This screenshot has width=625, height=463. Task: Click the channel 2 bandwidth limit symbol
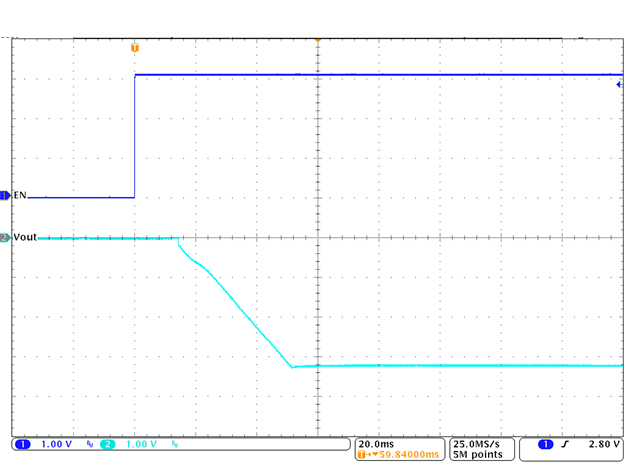click(175, 443)
